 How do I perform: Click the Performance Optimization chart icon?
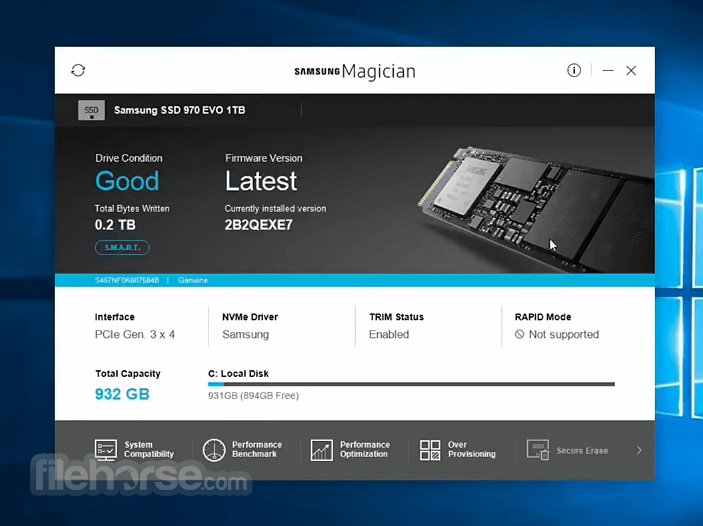coord(321,450)
